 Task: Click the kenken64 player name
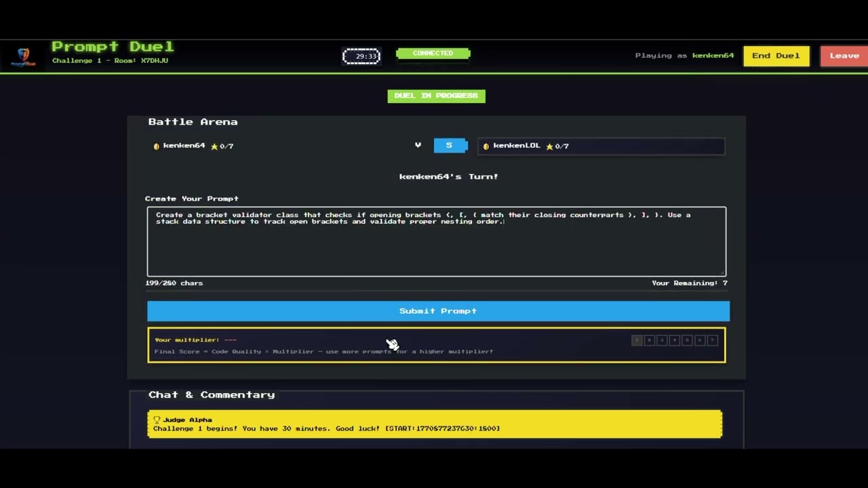pos(184,146)
